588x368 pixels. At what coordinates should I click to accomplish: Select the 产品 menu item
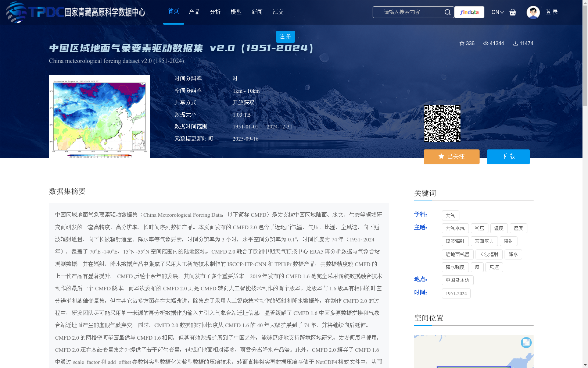tap(194, 11)
